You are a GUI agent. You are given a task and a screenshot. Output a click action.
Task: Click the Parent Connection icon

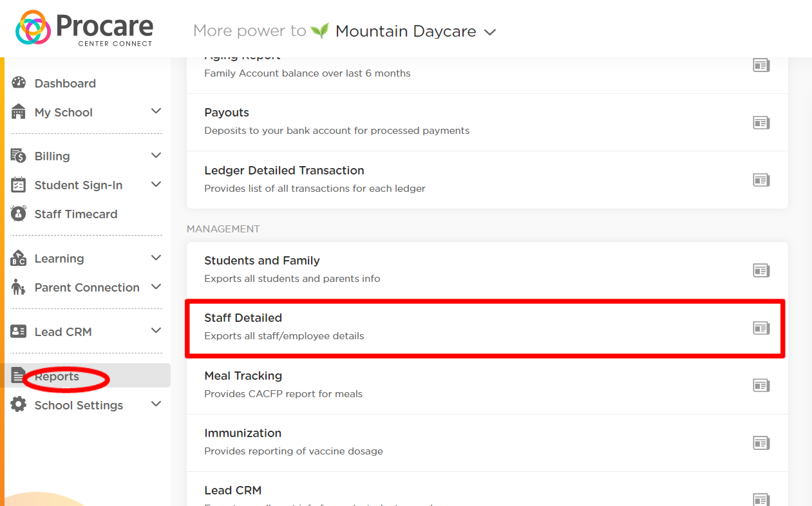point(19,287)
